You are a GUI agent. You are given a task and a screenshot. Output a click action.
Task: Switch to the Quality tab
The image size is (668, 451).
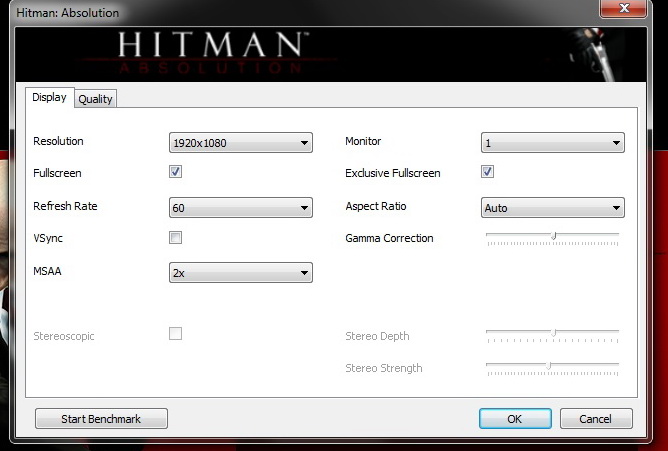pos(95,99)
